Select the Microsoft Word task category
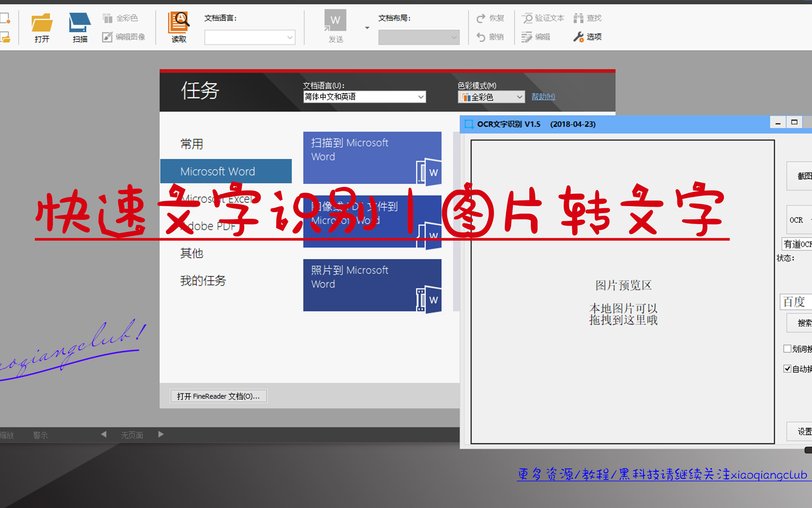 [x=226, y=171]
